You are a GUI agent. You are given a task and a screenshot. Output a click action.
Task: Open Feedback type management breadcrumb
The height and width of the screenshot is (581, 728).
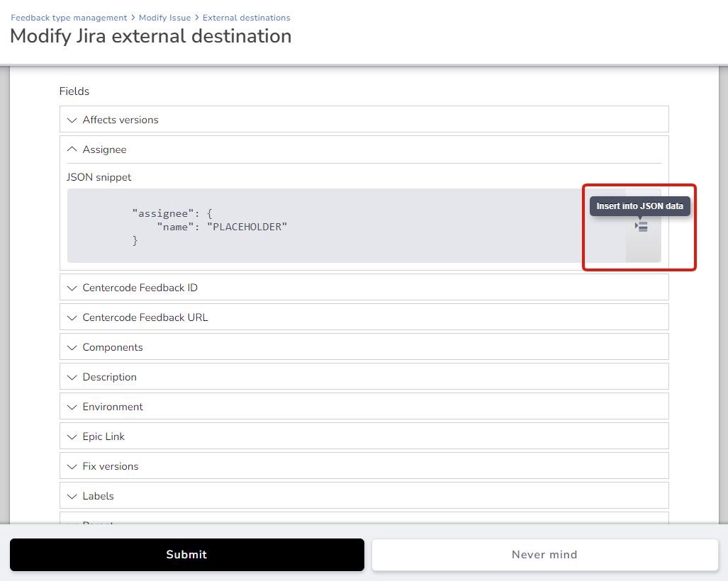coord(69,18)
